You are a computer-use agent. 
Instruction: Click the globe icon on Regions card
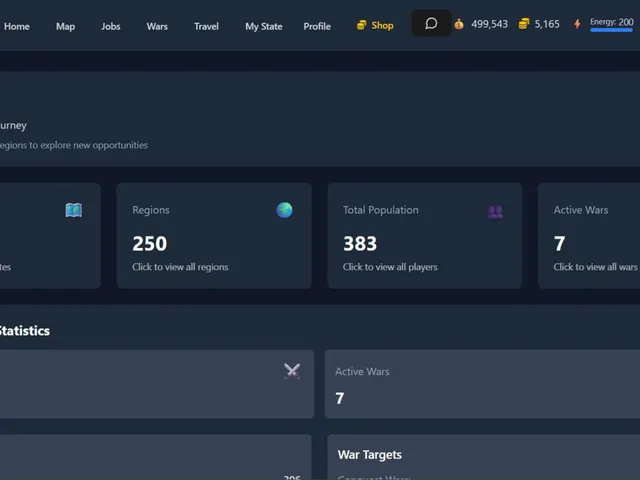[284, 210]
